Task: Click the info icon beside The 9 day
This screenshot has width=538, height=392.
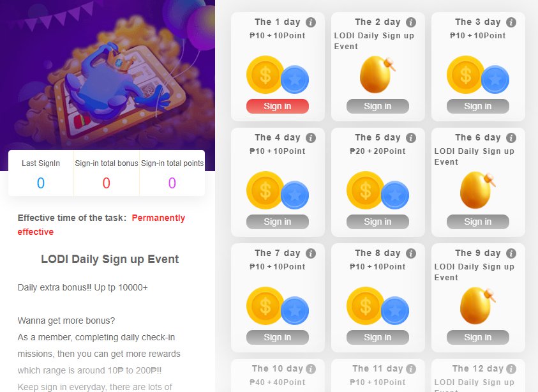Action: point(511,253)
